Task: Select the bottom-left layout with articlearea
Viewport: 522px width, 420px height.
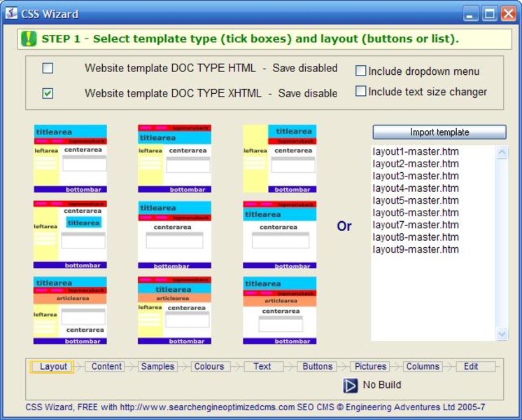Action: tap(70, 310)
